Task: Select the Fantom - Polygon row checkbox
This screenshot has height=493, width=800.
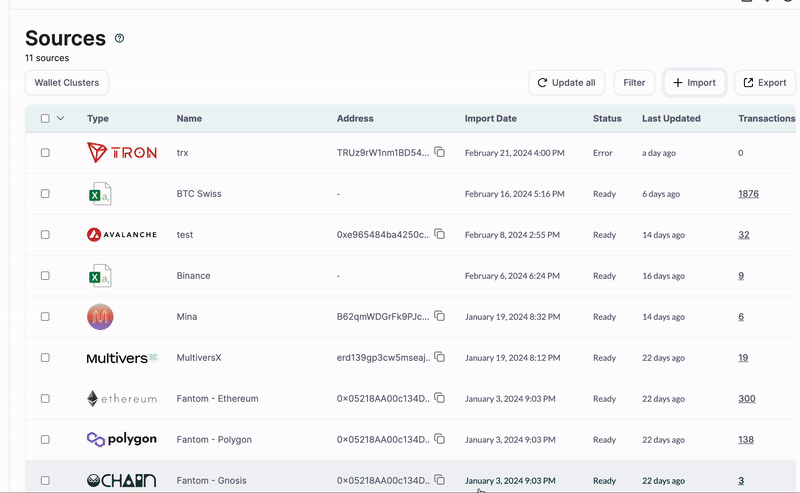Action: [45, 439]
